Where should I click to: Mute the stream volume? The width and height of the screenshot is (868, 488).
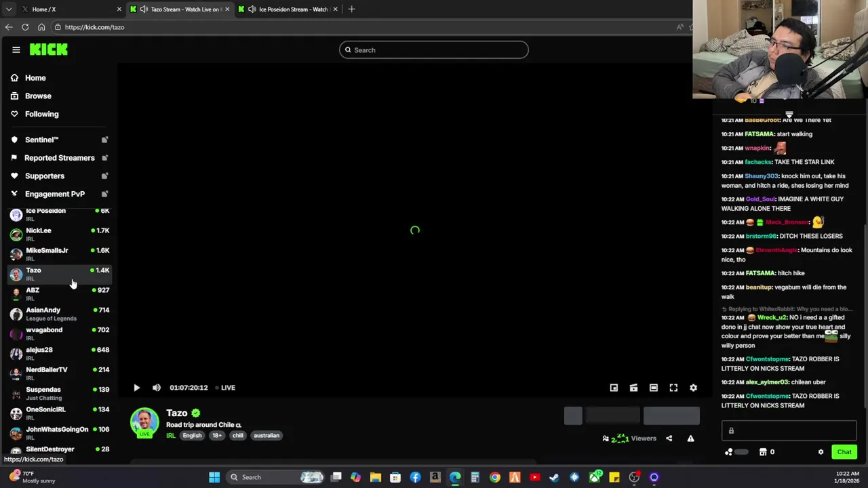157,388
